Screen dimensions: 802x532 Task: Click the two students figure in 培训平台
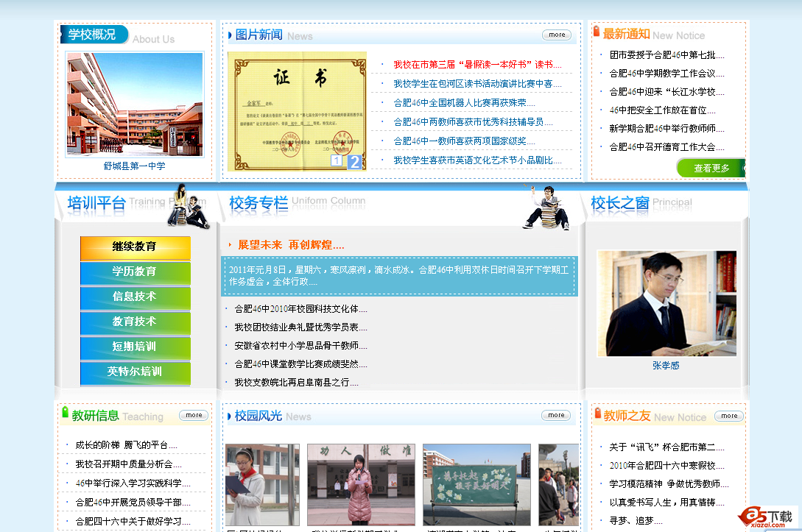point(188,207)
